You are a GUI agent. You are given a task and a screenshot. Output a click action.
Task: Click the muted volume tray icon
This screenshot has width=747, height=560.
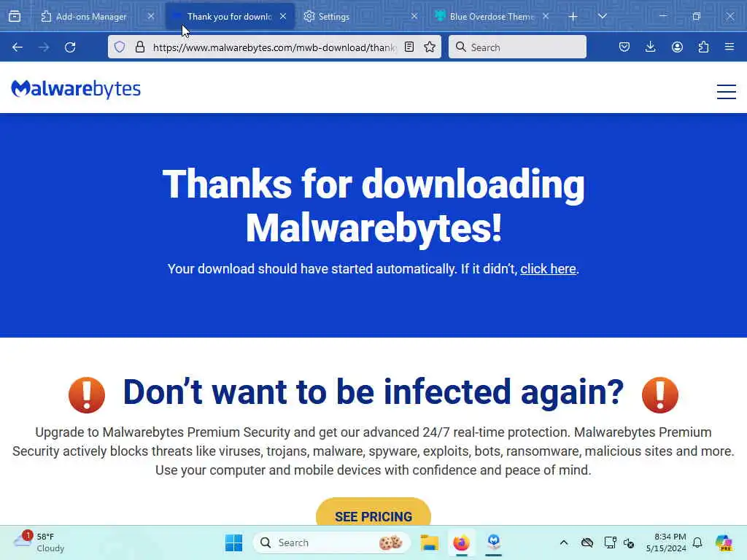tap(629, 542)
